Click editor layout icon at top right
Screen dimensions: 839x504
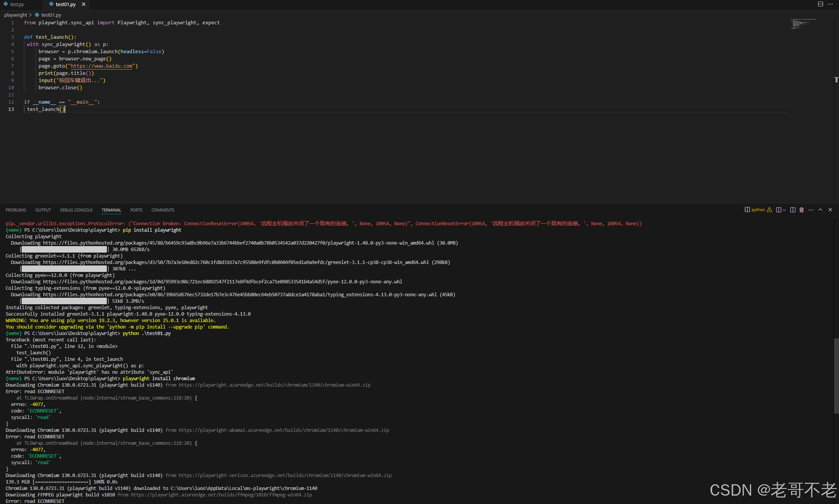(x=820, y=4)
